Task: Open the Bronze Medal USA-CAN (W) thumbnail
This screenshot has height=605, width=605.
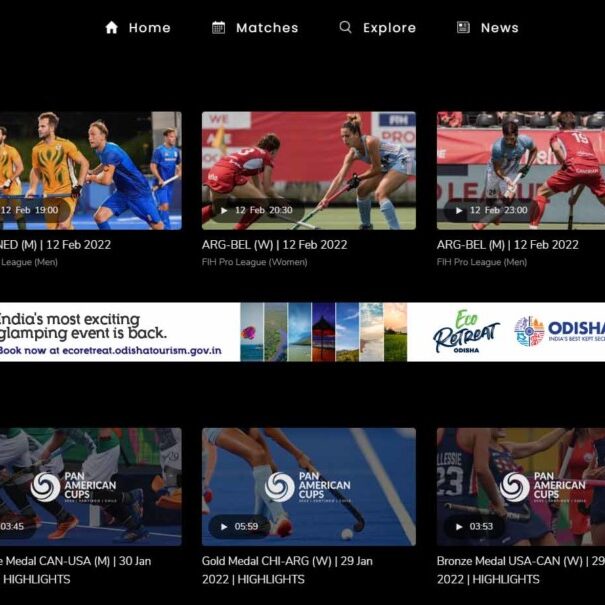Action: coord(521,487)
